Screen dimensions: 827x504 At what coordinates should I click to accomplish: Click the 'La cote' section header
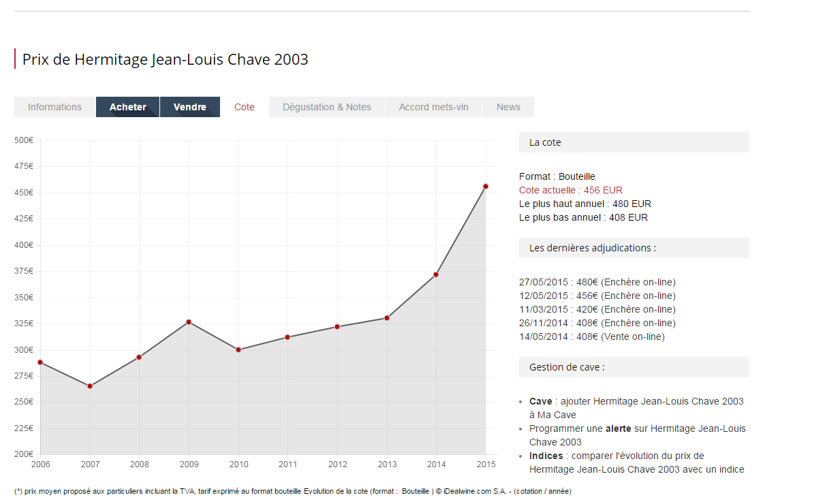[634, 142]
